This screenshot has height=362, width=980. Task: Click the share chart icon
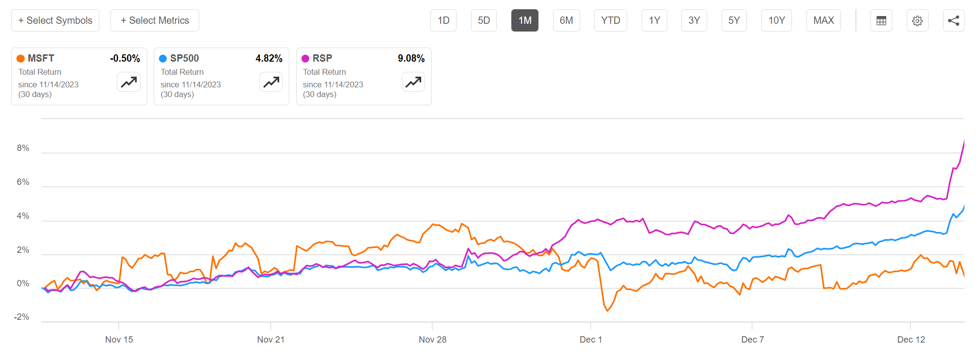point(953,20)
